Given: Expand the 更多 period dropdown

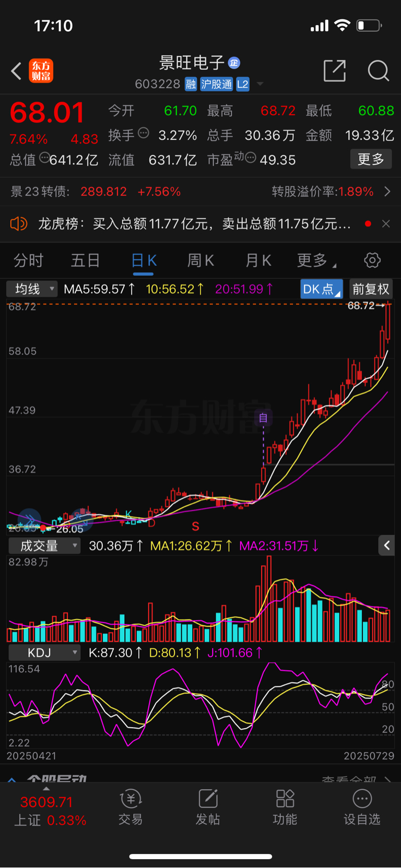Looking at the screenshot, I should (316, 260).
